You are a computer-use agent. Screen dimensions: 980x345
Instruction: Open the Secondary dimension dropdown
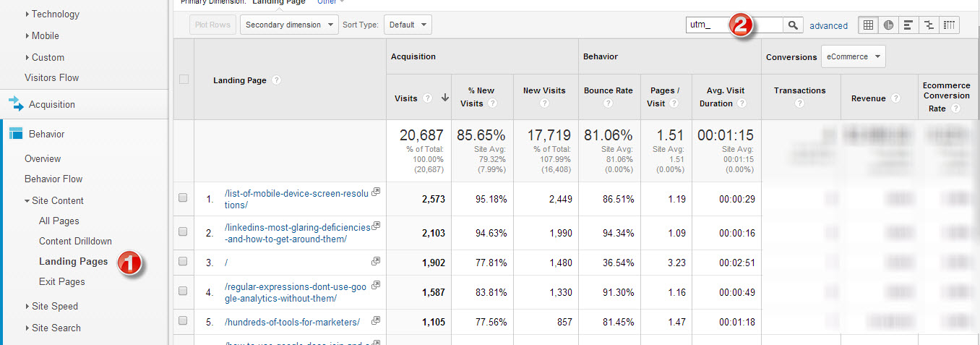click(289, 25)
